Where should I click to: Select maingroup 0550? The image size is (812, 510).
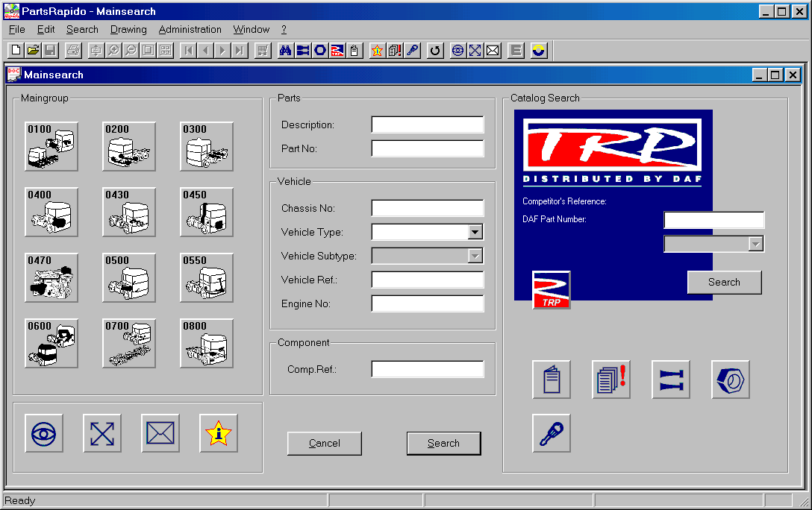[x=207, y=278]
